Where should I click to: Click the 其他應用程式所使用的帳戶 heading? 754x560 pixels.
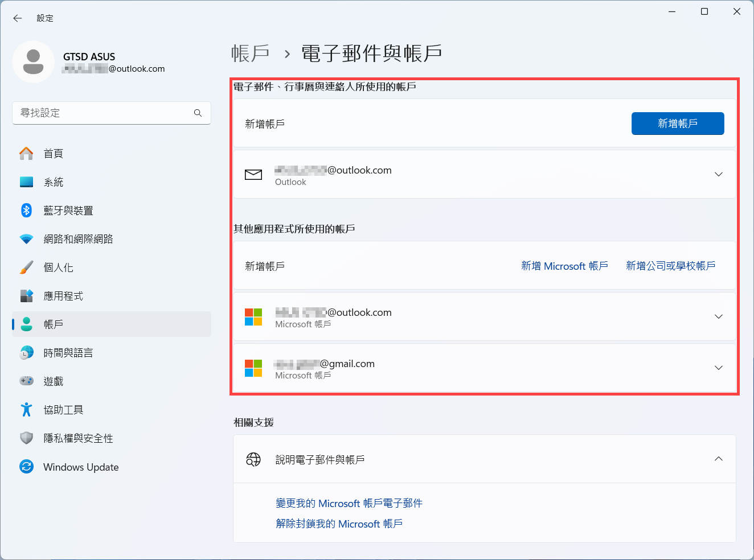click(294, 229)
